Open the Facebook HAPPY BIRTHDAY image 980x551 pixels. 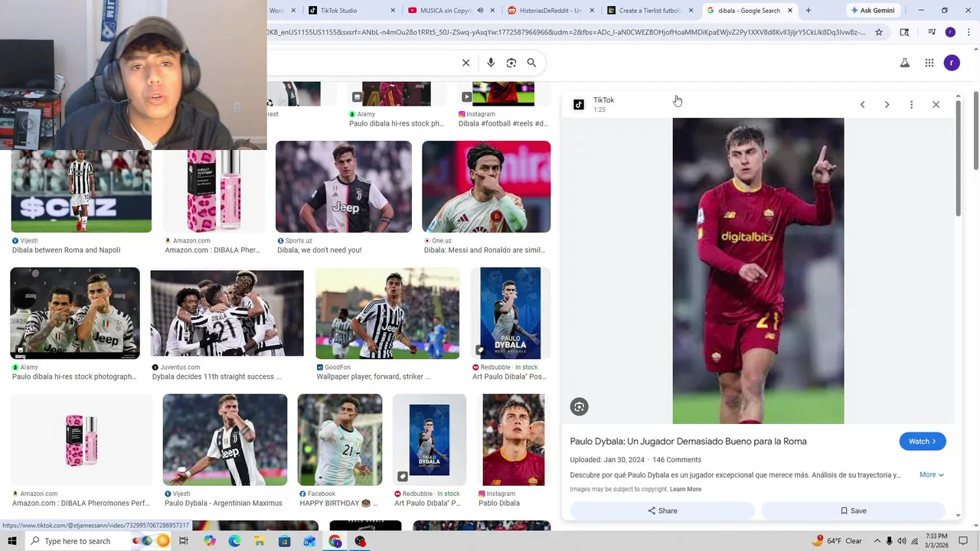coord(340,440)
